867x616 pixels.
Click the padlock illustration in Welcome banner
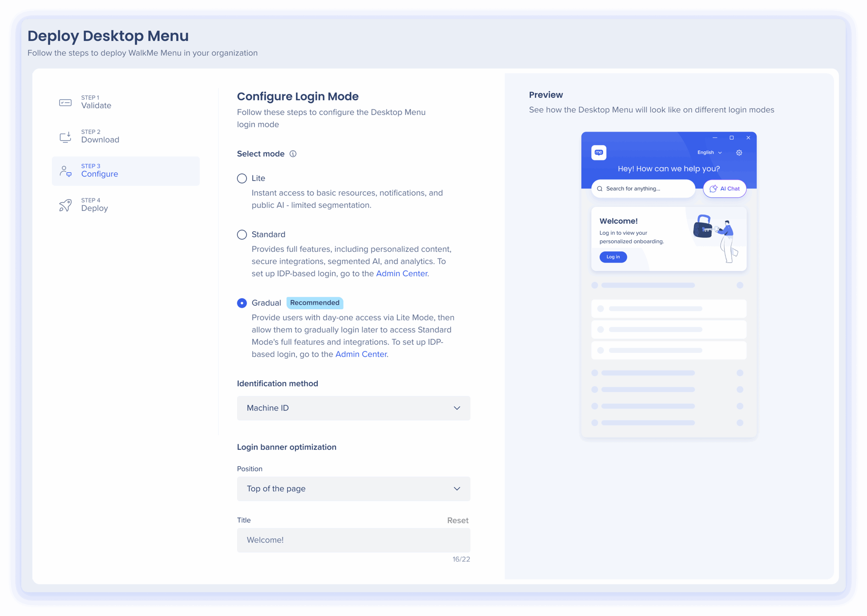(702, 227)
